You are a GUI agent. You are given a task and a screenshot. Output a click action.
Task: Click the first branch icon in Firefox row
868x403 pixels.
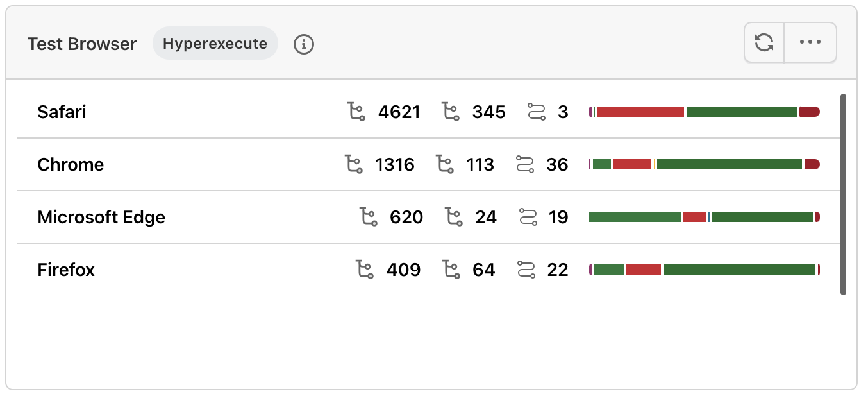coord(365,270)
